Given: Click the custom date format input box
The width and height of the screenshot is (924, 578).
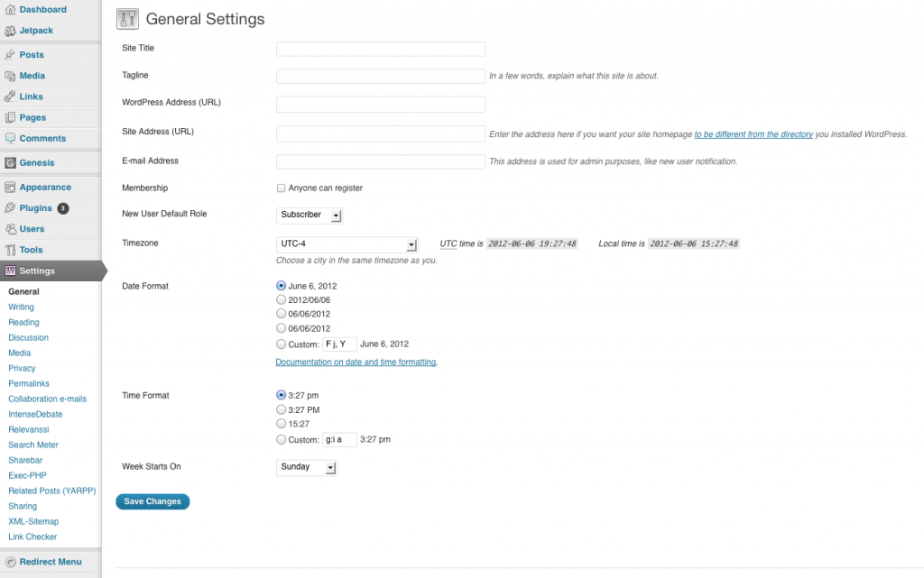Looking at the screenshot, I should pyautogui.click(x=338, y=344).
